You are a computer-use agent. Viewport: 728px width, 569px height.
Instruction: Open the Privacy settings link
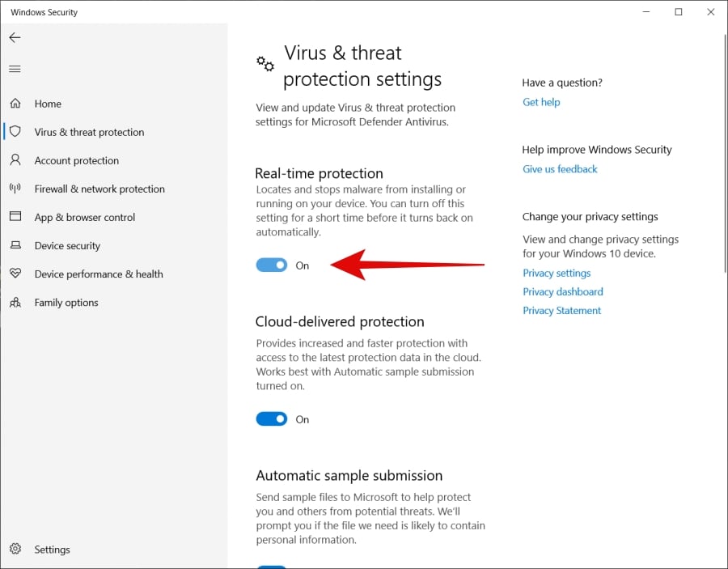(x=557, y=273)
